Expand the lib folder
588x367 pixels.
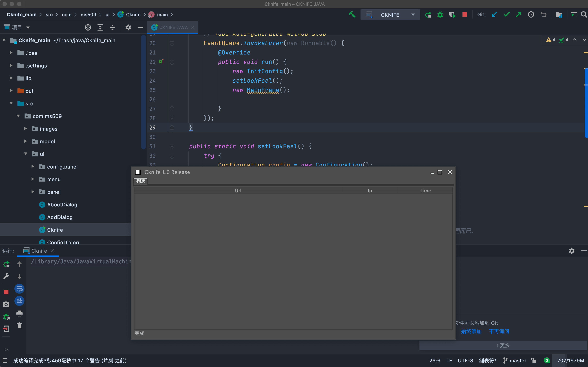11,78
